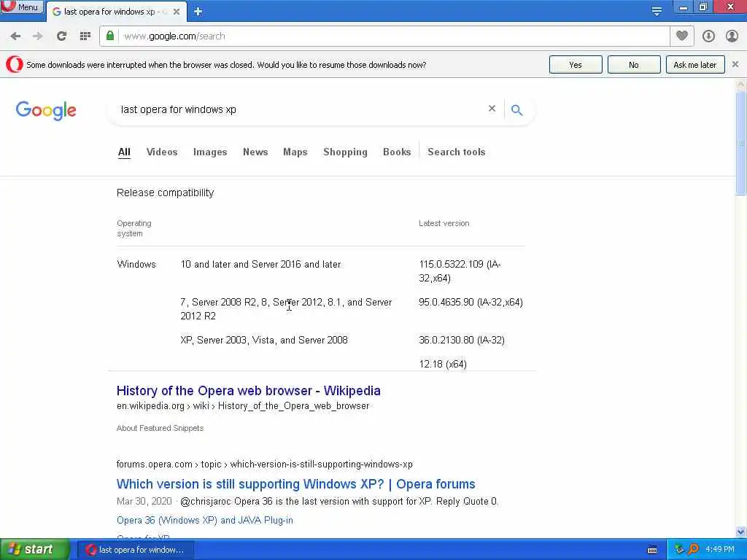747x560 pixels.
Task: Click version text '36.0.2130.80 (IA-32)'
Action: pyautogui.click(x=462, y=340)
